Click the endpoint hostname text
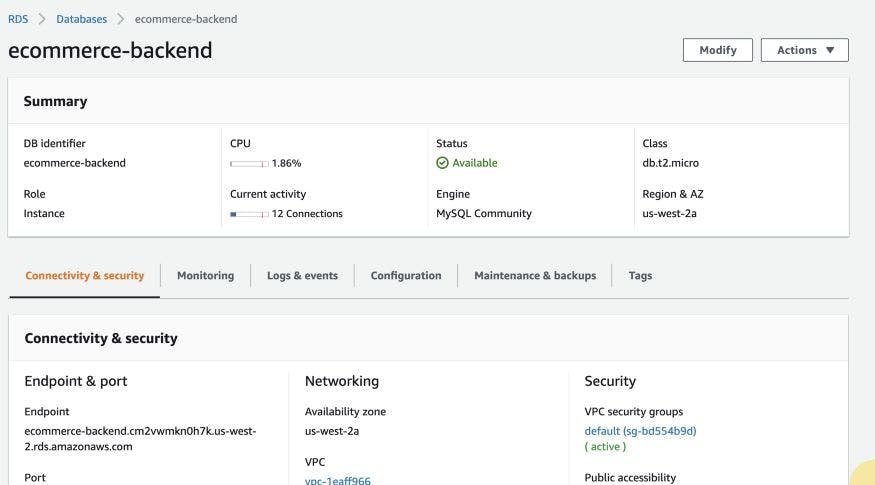Screen dimensions: 875x485 tap(139, 438)
